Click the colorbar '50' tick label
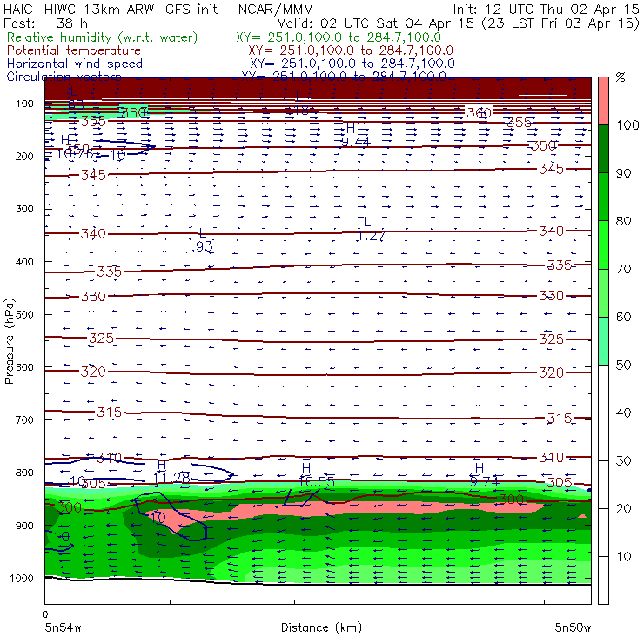The height and width of the screenshot is (644, 644). pos(623,365)
